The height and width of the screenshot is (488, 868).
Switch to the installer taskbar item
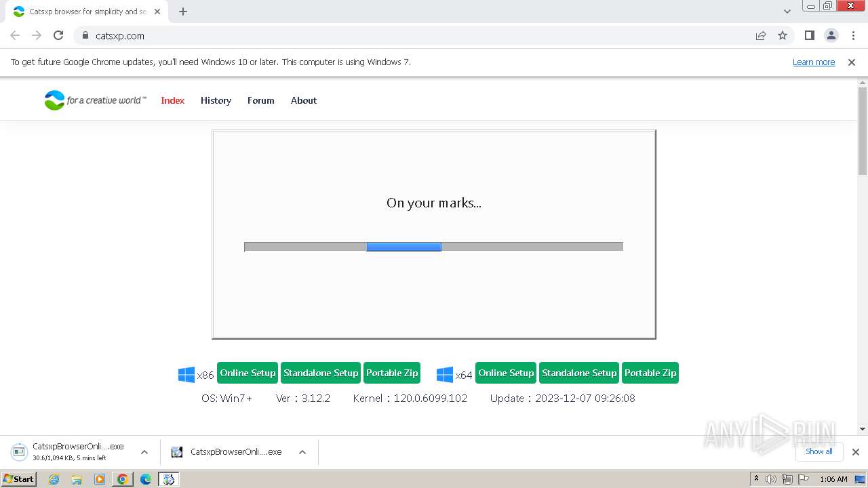(168, 479)
